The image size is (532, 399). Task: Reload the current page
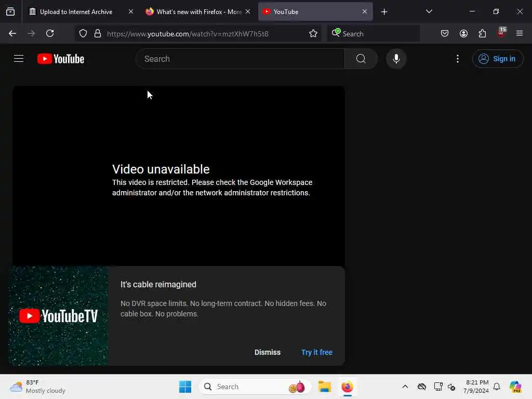pyautogui.click(x=50, y=33)
